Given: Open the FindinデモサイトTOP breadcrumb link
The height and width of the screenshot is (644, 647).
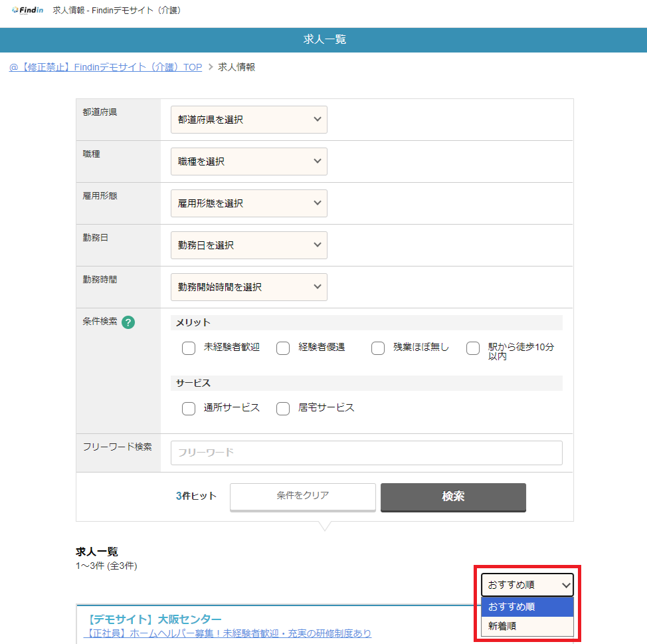Looking at the screenshot, I should 106,67.
